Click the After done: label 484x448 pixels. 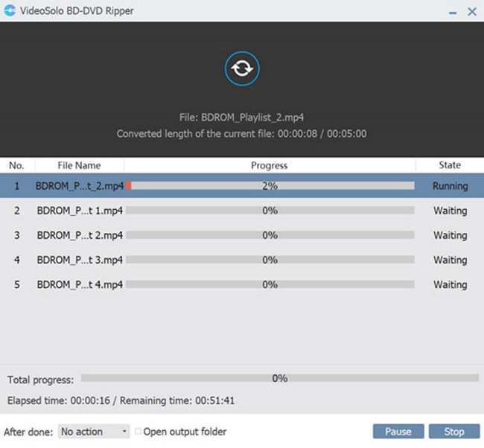(x=28, y=432)
